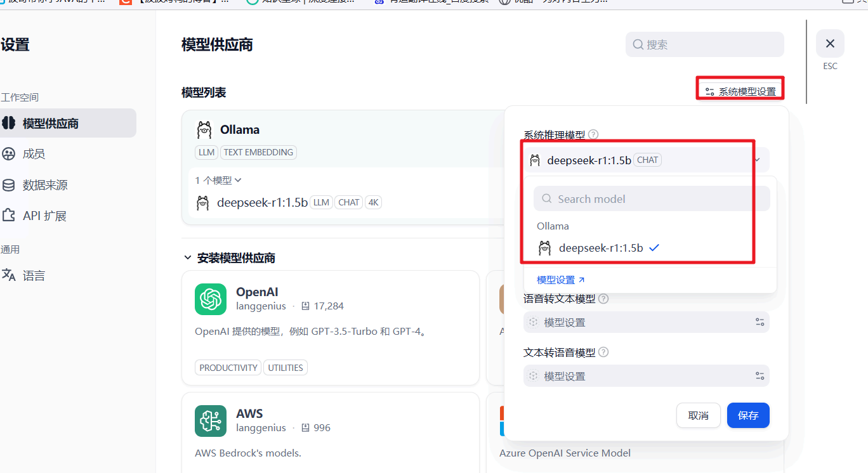Click the chevron on system reasoning model selector

pos(757,160)
